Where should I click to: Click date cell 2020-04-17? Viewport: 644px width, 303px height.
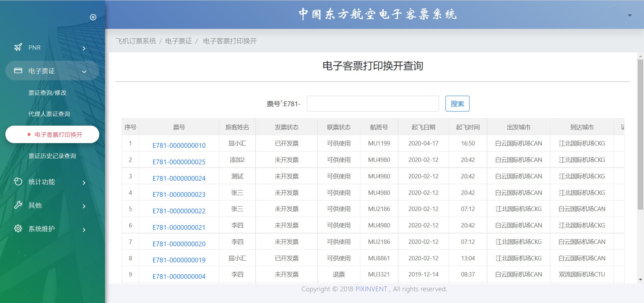423,143
